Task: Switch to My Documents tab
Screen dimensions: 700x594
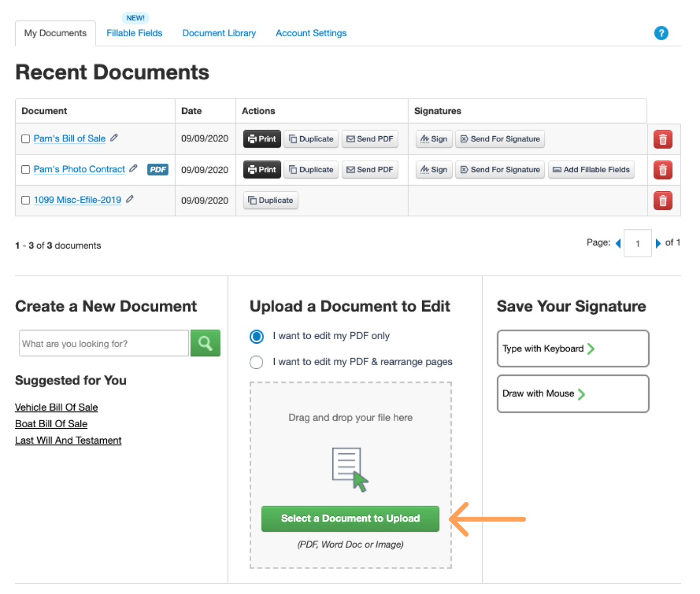Action: pyautogui.click(x=55, y=33)
